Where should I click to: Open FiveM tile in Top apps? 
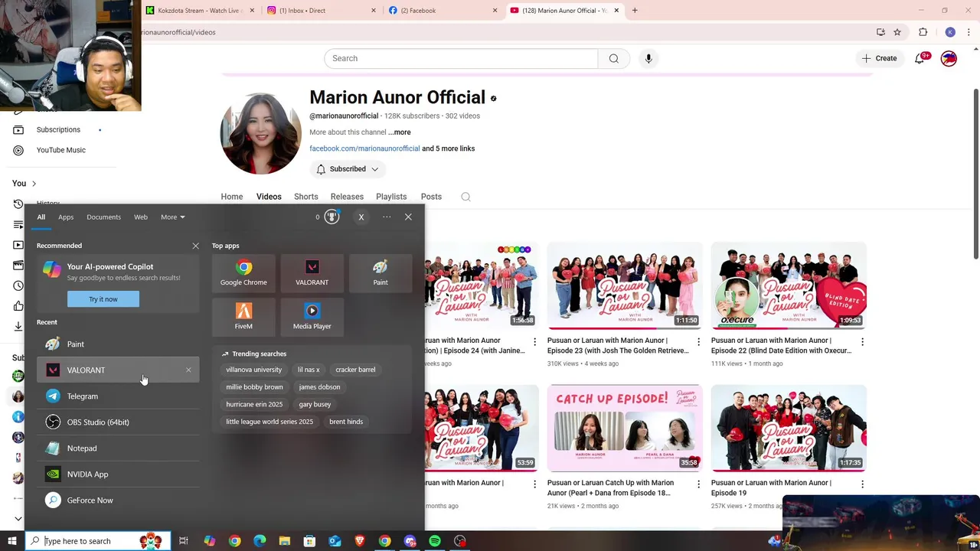[243, 317]
